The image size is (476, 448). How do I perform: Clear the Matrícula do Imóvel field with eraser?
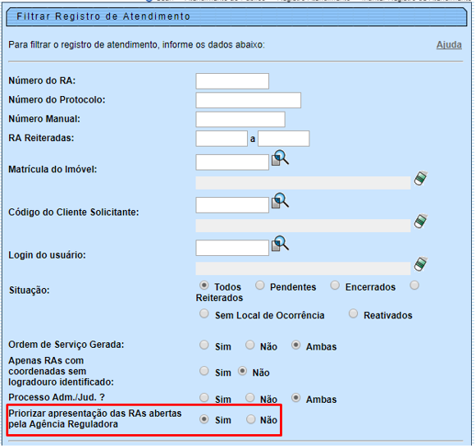[x=421, y=178]
